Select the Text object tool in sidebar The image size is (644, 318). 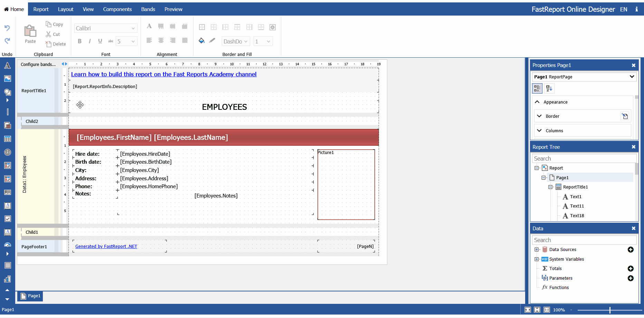point(7,66)
